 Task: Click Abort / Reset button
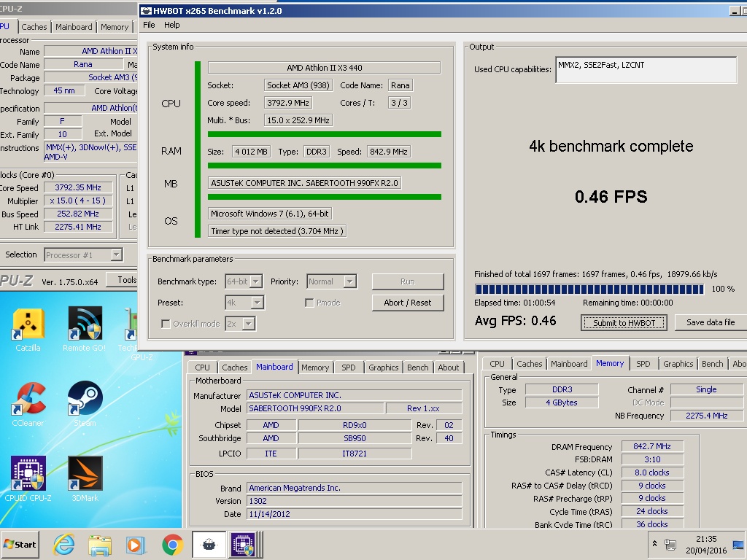click(x=408, y=303)
